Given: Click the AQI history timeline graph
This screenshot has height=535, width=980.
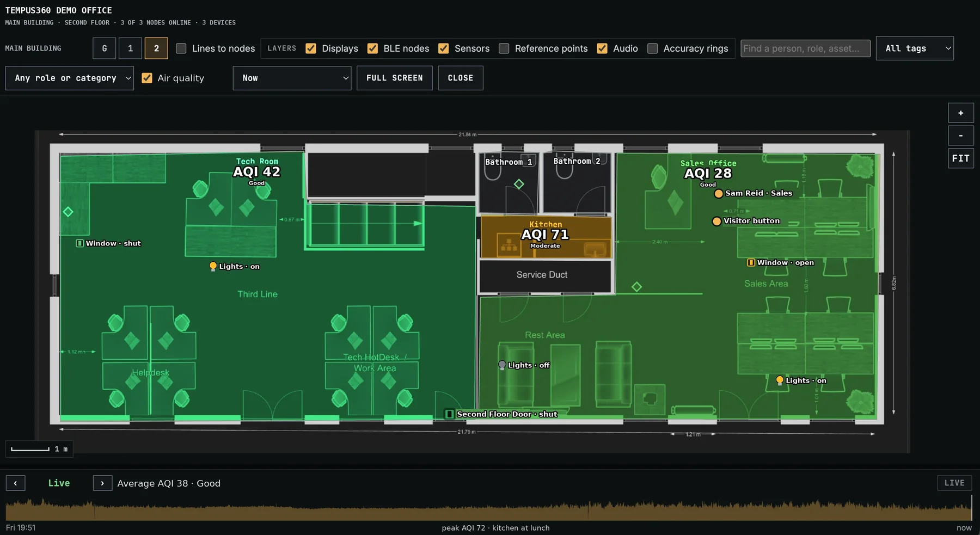Looking at the screenshot, I should (488, 509).
